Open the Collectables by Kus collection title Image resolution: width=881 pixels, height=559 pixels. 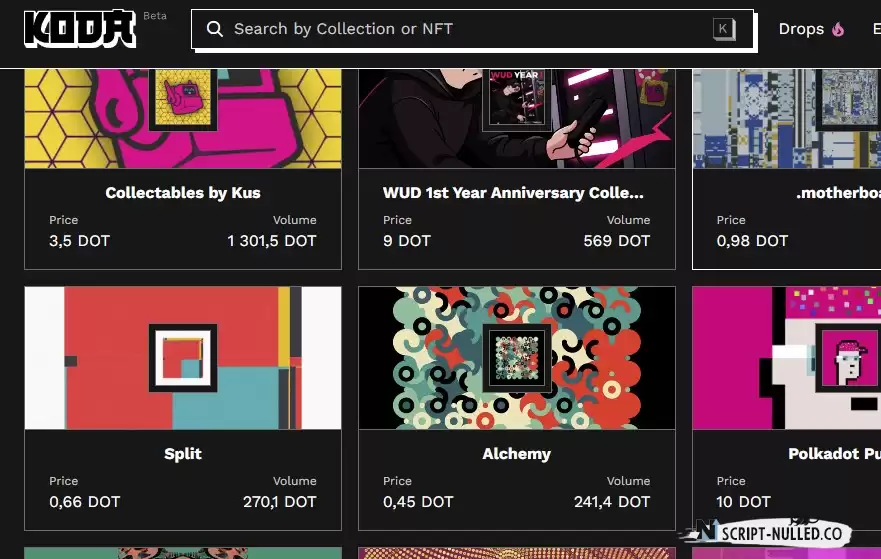click(183, 193)
